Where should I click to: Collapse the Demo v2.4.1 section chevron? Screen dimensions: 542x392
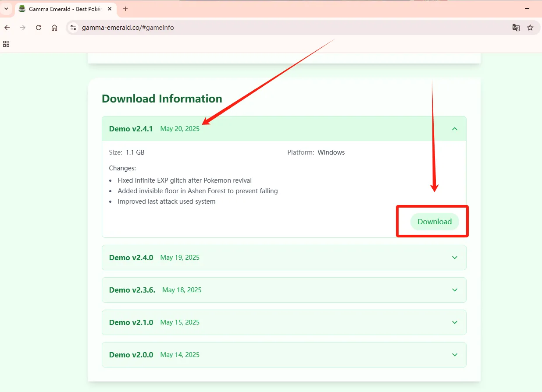[455, 129]
